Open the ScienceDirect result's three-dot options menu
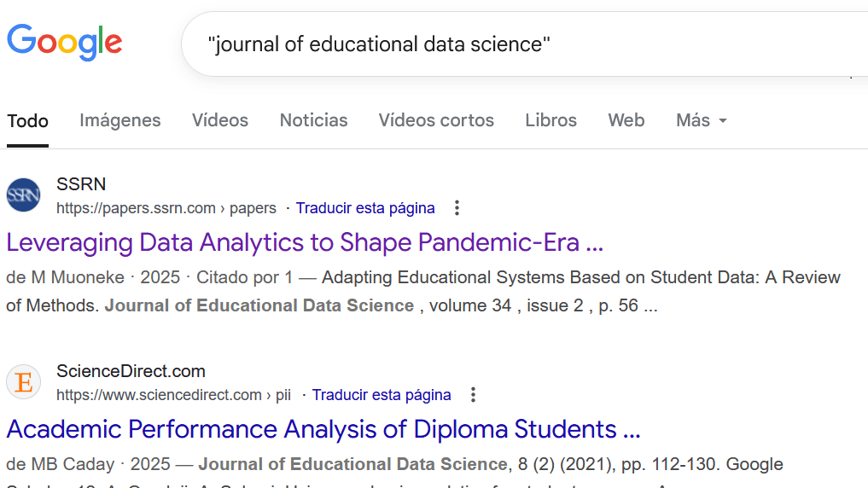The image size is (868, 488). (473, 395)
